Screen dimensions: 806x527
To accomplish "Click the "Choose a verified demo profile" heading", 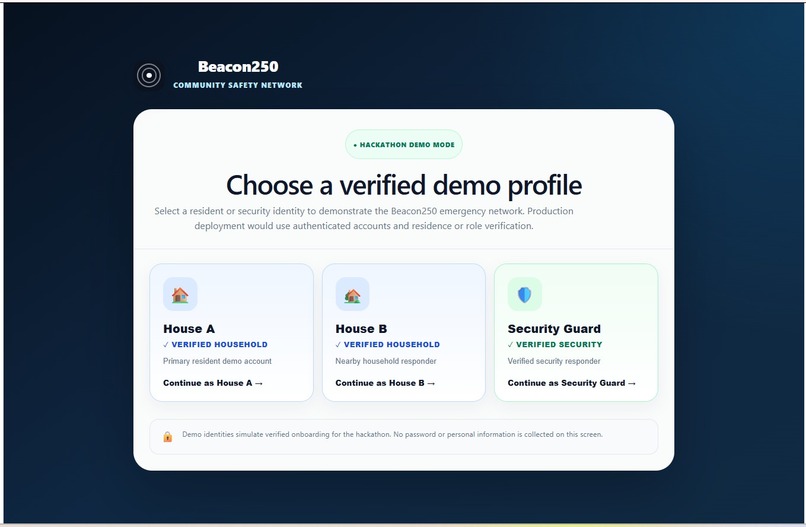I will (404, 185).
